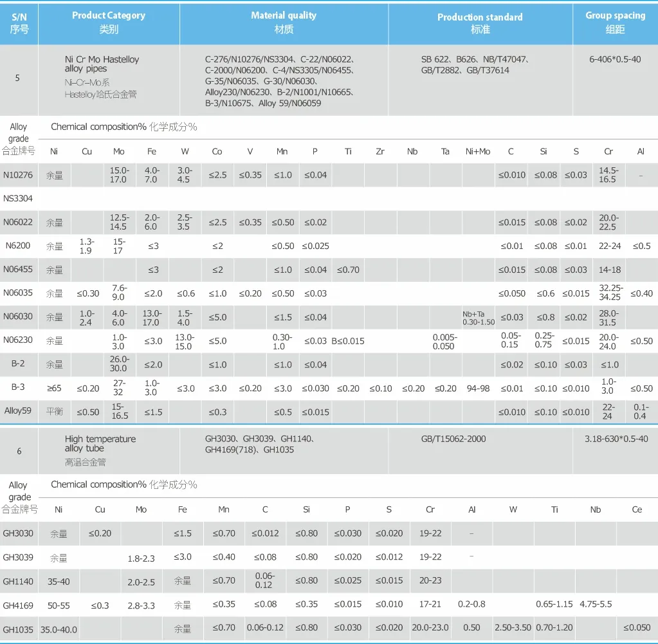This screenshot has width=658, height=644.
Task: Click the Product Category header cell
Action: pos(109,23)
